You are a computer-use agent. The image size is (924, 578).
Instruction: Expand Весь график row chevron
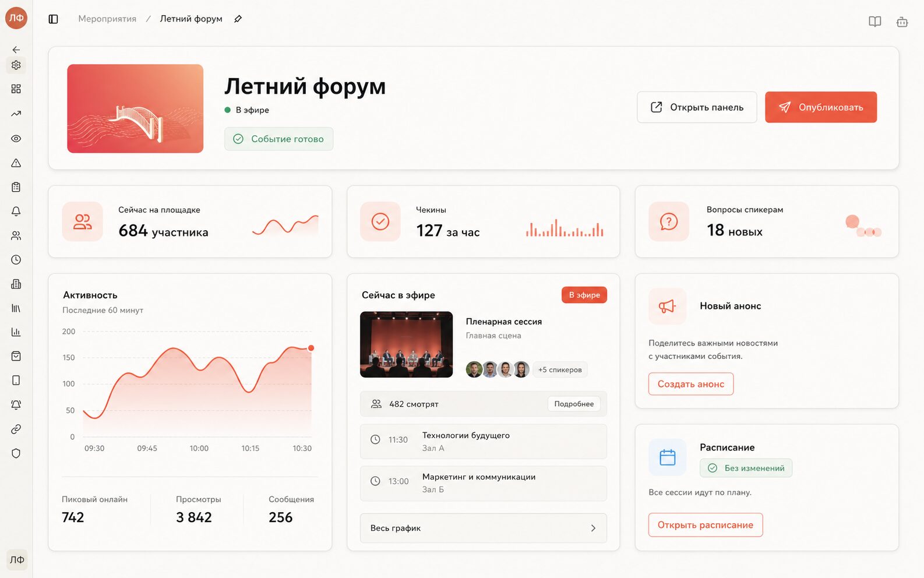pos(593,528)
